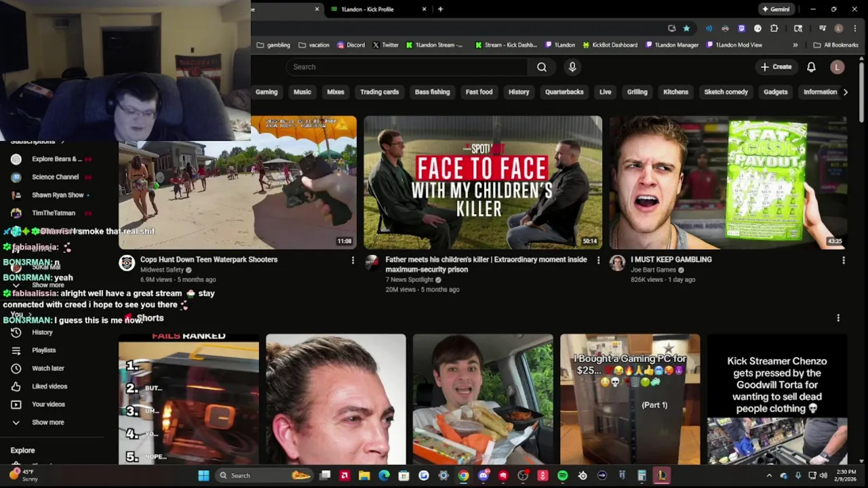This screenshot has height=488, width=868.
Task: Open the I MUST KEEP GAMBLING thumbnail
Action: point(728,182)
